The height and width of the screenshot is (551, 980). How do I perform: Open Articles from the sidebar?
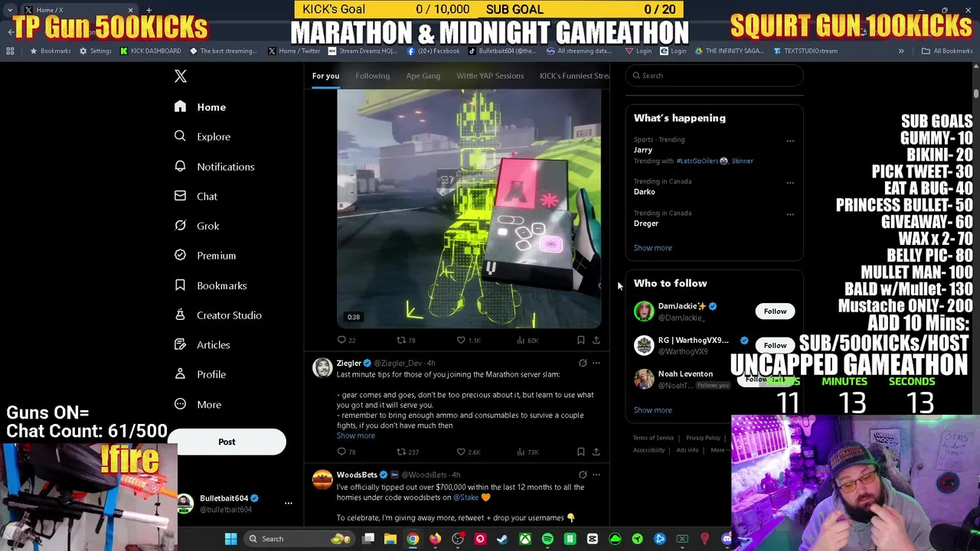coord(202,344)
